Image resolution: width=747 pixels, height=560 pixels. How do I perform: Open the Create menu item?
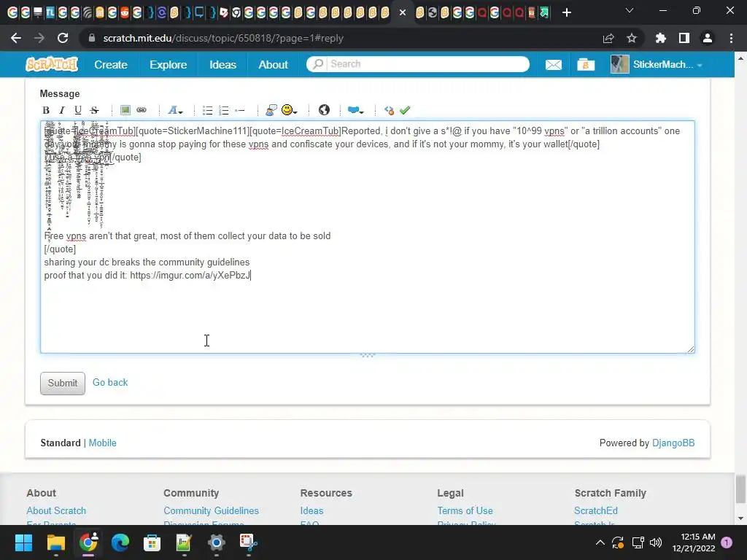coord(111,64)
